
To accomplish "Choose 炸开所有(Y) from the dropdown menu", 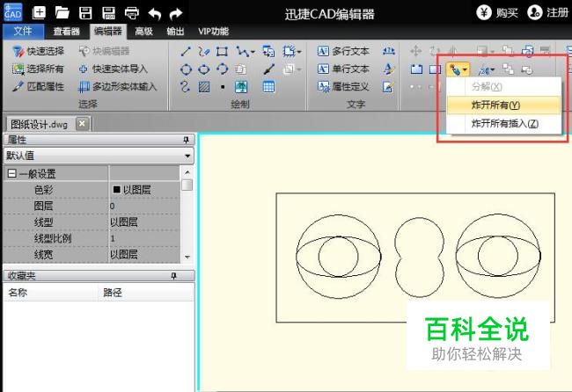I will click(x=503, y=105).
